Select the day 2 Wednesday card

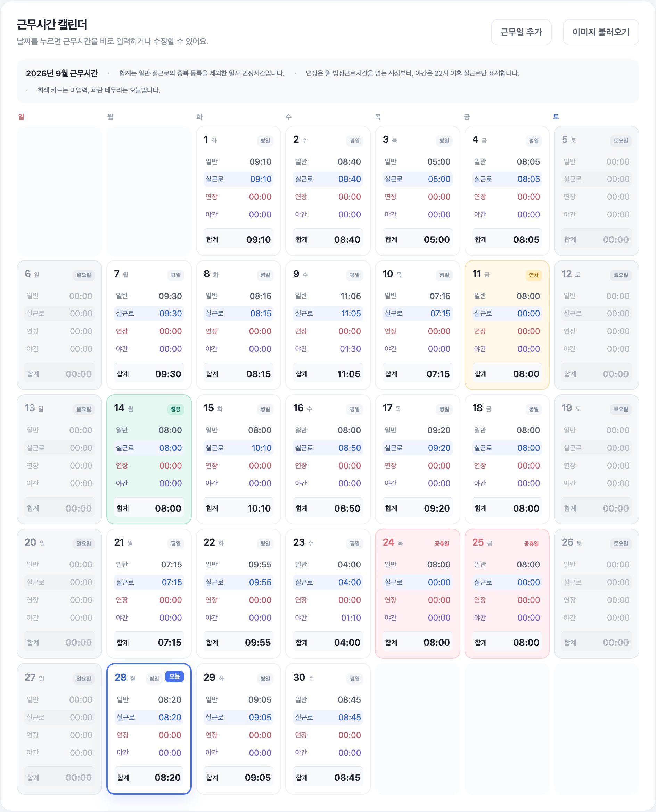328,191
